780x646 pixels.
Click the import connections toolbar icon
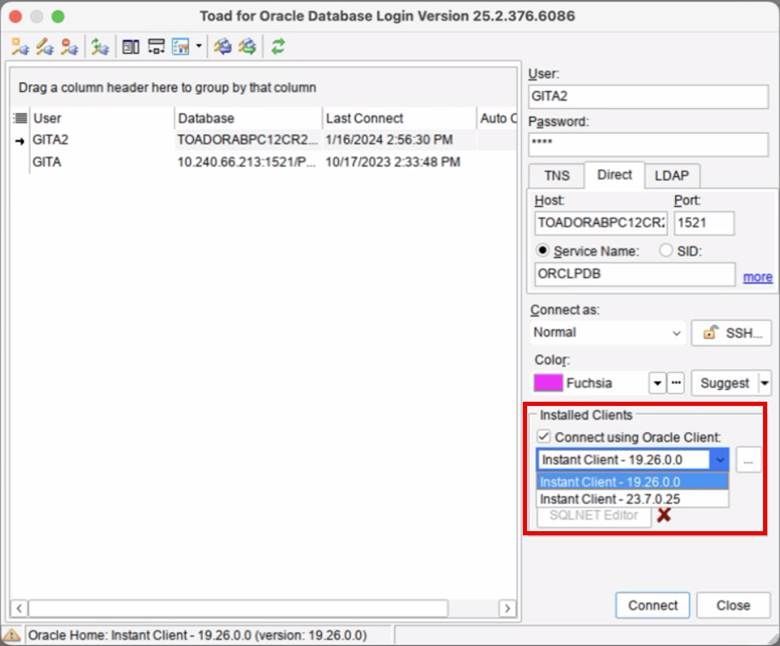222,47
